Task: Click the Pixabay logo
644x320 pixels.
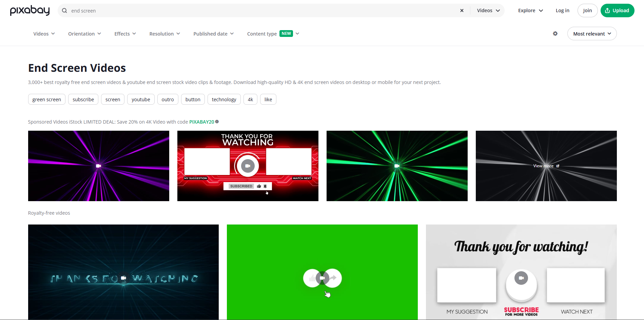Action: coord(30,10)
